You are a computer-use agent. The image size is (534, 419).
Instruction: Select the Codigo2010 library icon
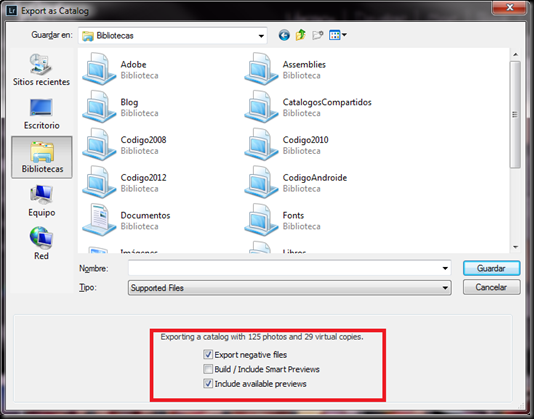click(x=261, y=144)
